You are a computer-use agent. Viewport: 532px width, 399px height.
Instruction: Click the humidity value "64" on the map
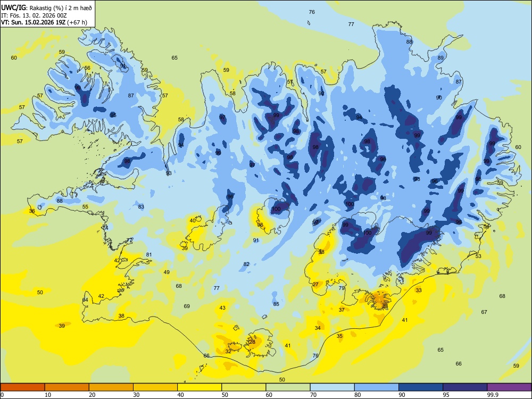(x=85, y=300)
